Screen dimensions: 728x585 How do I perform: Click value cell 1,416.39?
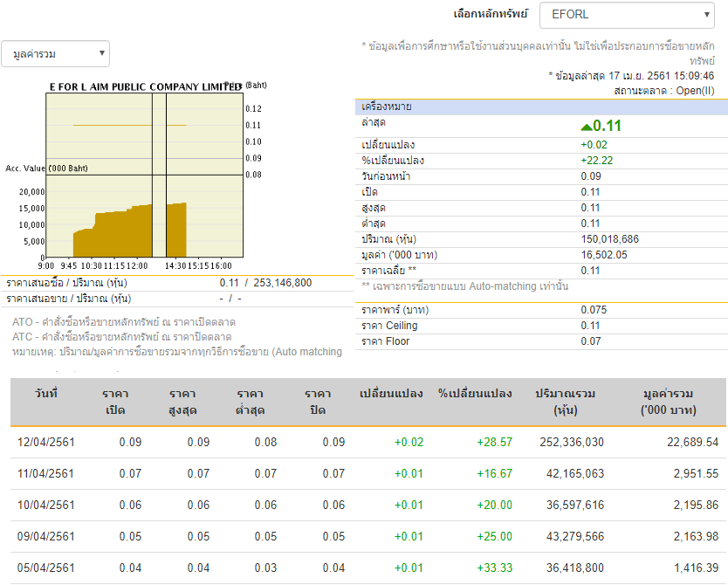point(696,568)
